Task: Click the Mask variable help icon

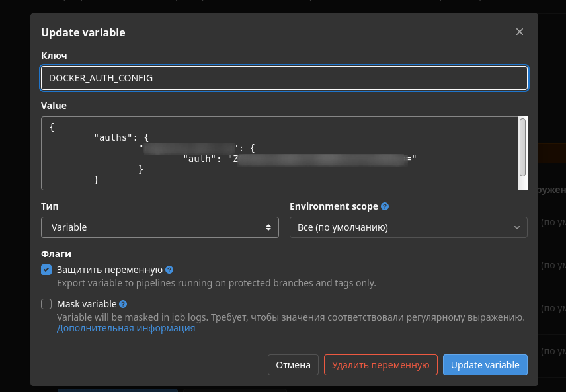Action: tap(122, 303)
